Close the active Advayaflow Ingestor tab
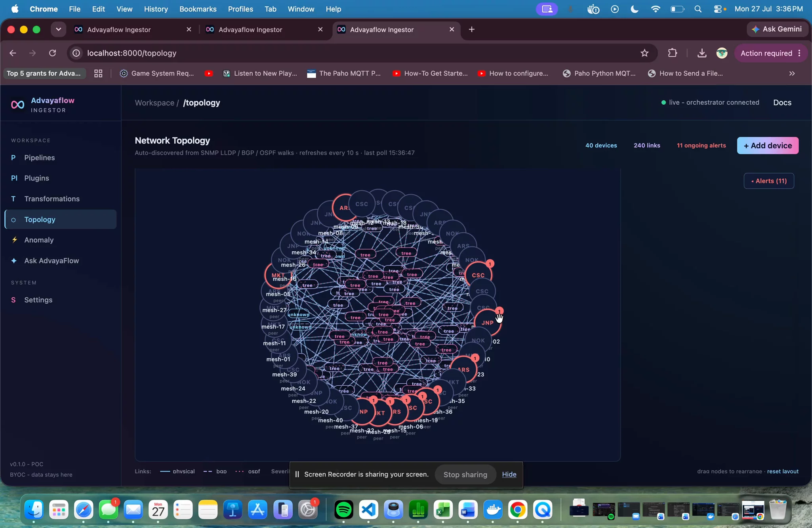Screen dimensions: 812x528 tap(452, 29)
